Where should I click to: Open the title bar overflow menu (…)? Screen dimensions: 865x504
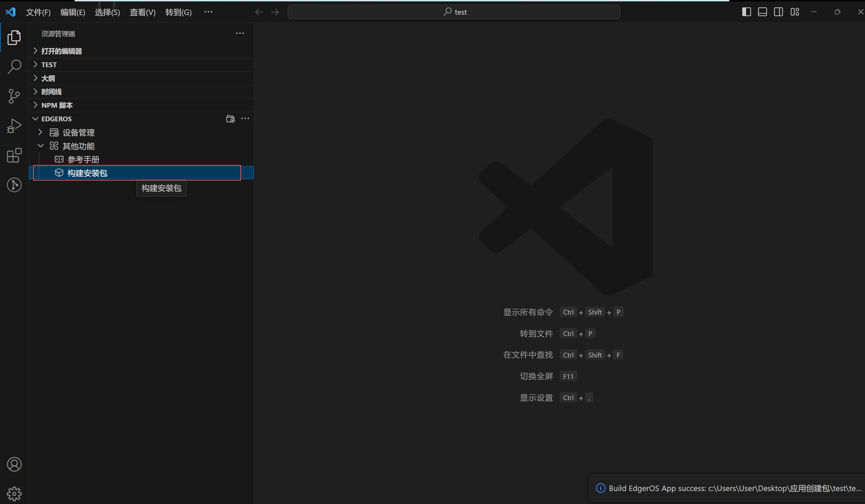coord(208,12)
